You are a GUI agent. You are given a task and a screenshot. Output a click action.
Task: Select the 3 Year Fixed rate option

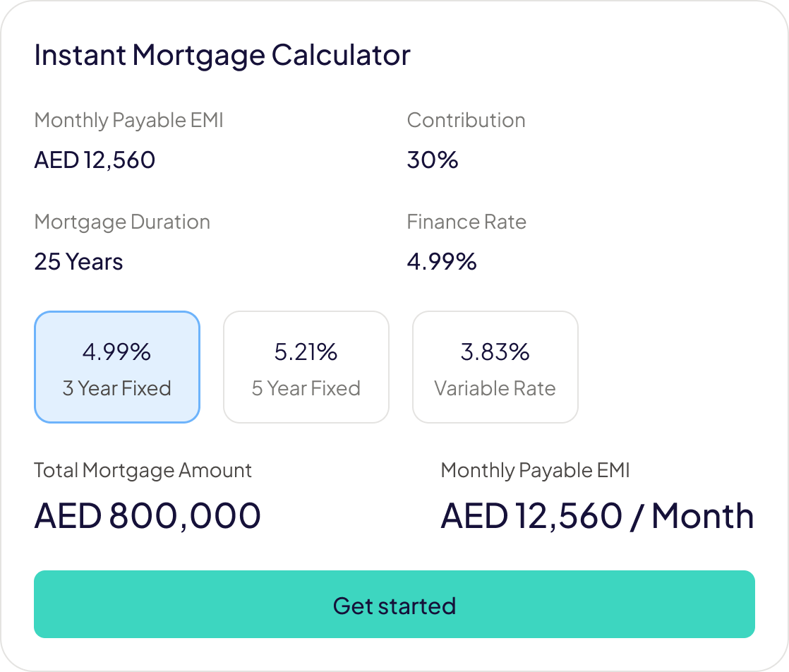click(117, 367)
